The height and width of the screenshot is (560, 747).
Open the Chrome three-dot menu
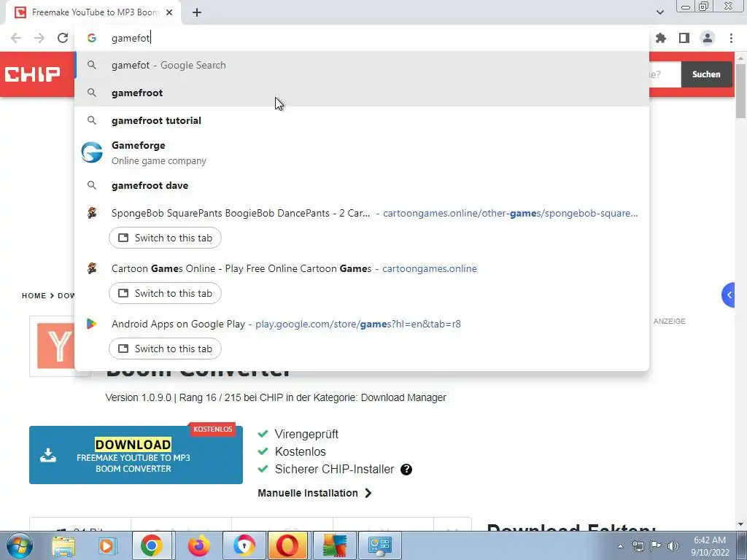pos(731,38)
